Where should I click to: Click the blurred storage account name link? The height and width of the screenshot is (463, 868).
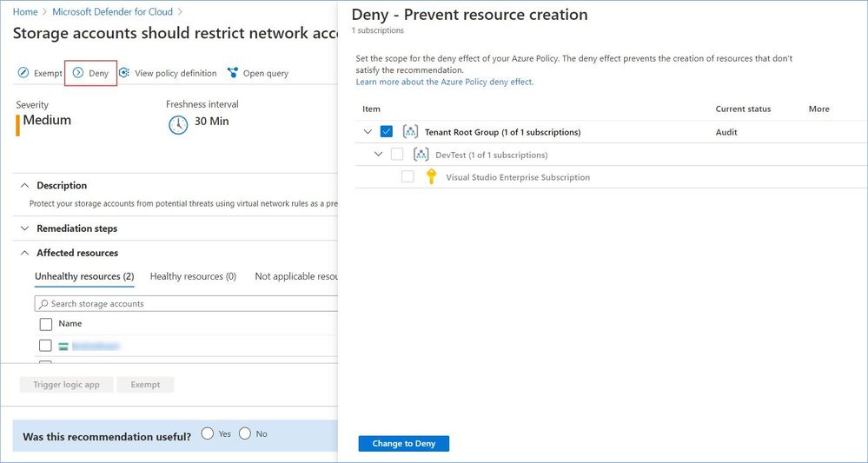point(96,347)
